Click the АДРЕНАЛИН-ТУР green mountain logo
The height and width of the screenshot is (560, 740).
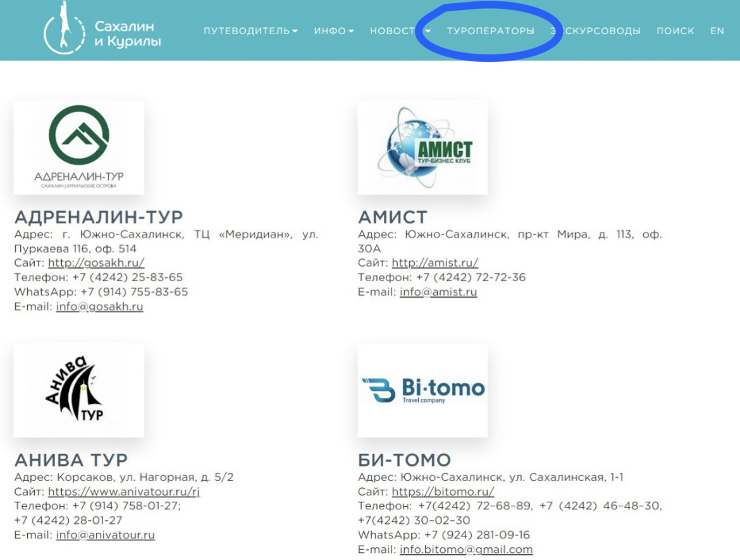click(80, 147)
